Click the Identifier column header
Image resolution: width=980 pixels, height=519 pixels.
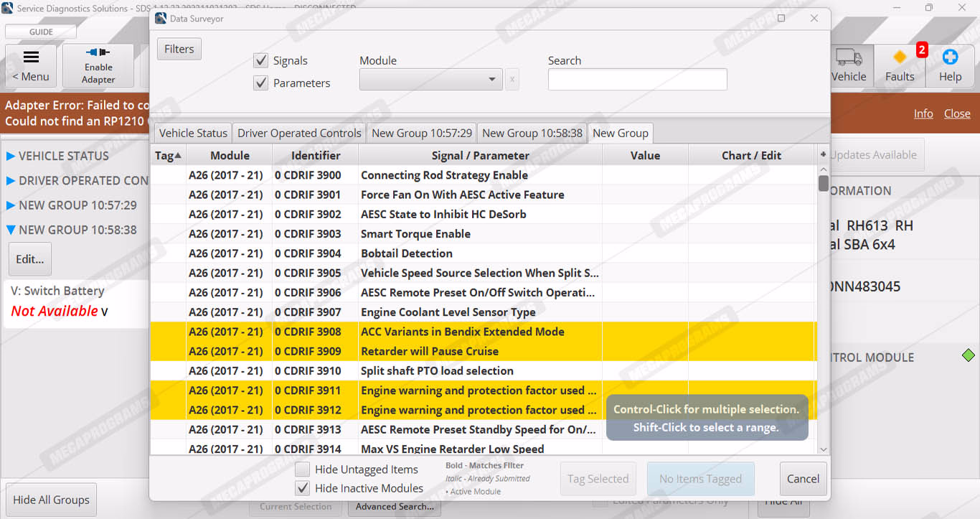[316, 155]
